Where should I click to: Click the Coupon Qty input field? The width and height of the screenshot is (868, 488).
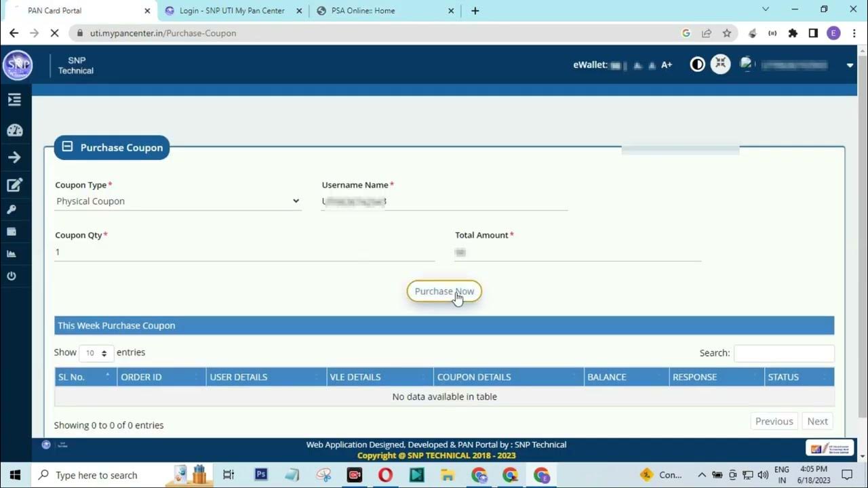244,252
